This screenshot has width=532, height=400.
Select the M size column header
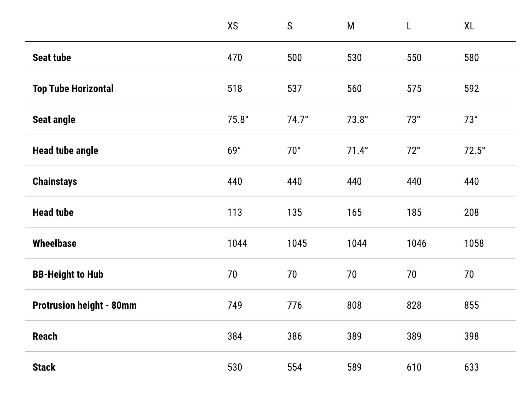click(350, 26)
